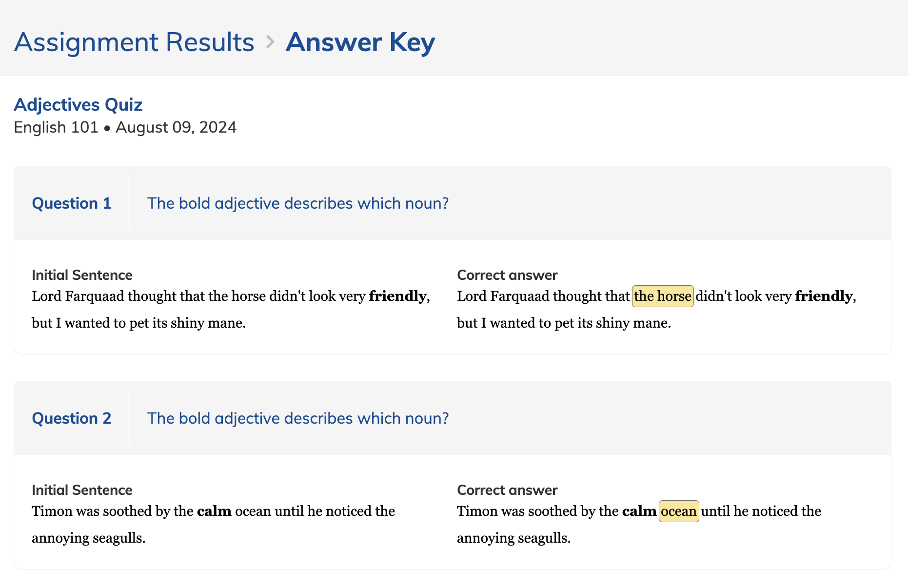Click Question 1's prompt about bold adjective
Viewport: 908px width, 588px height.
[297, 203]
